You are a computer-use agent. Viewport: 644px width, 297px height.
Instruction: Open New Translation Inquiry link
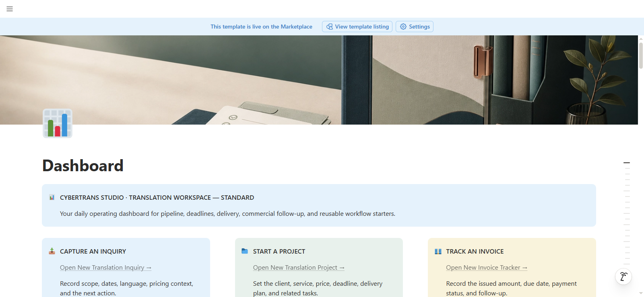point(105,268)
